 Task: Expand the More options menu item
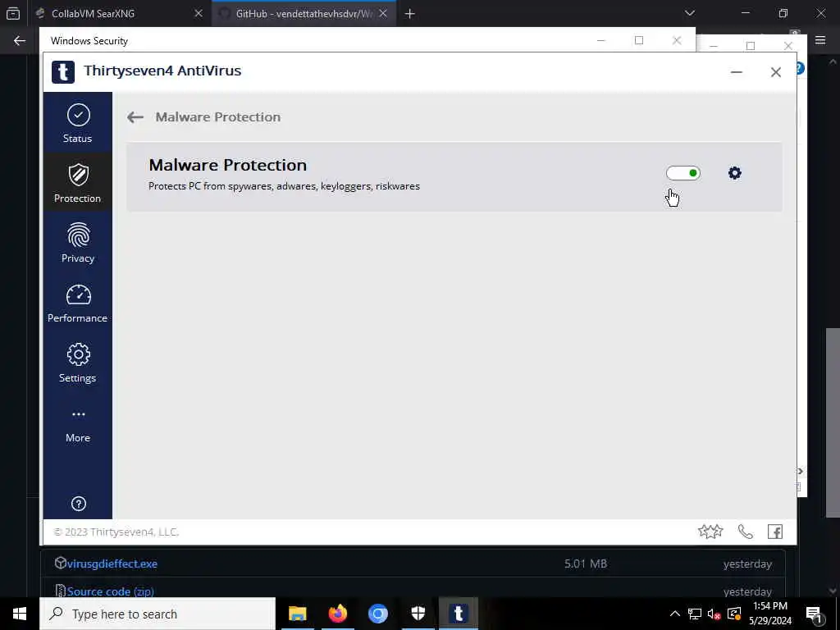[x=78, y=426]
